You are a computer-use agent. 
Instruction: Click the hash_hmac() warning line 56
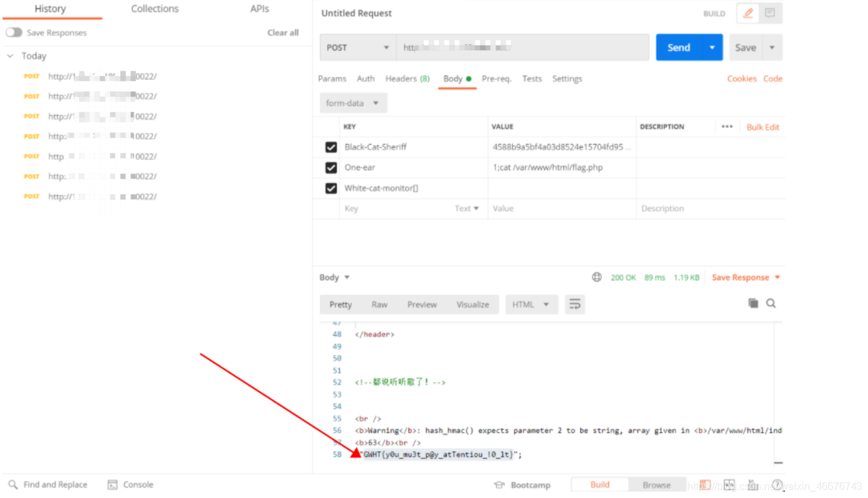coord(569,431)
